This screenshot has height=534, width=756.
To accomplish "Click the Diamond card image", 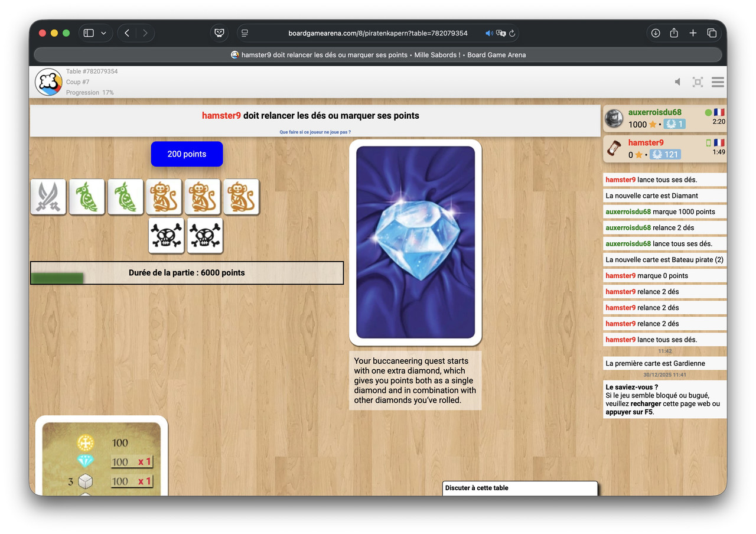I will point(416,242).
